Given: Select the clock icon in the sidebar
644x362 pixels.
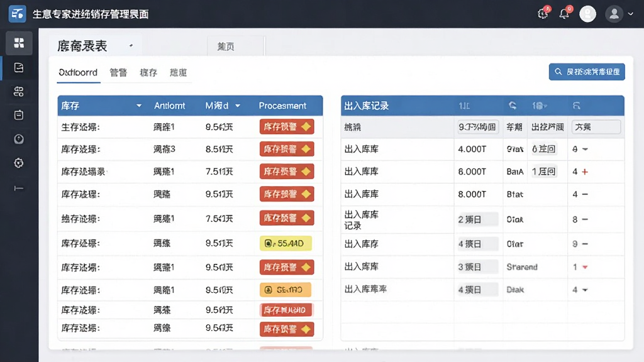Looking at the screenshot, I should pos(19,139).
